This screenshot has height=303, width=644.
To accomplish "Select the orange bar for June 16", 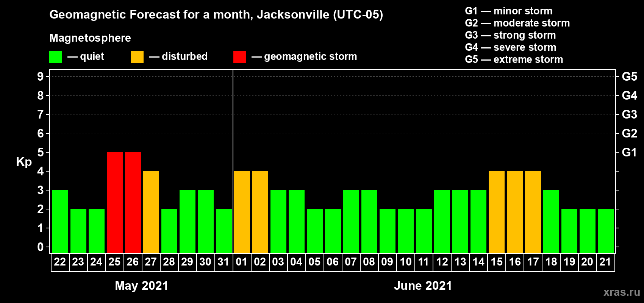I will (x=515, y=212).
